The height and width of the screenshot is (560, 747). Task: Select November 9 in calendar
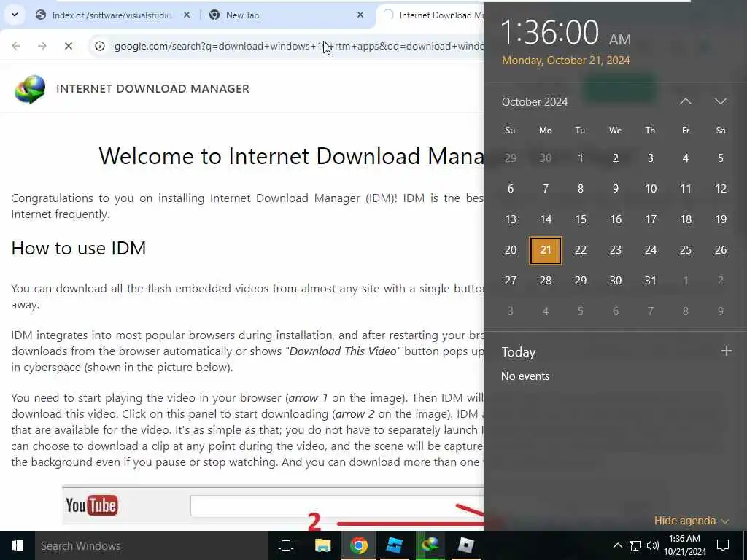720,311
